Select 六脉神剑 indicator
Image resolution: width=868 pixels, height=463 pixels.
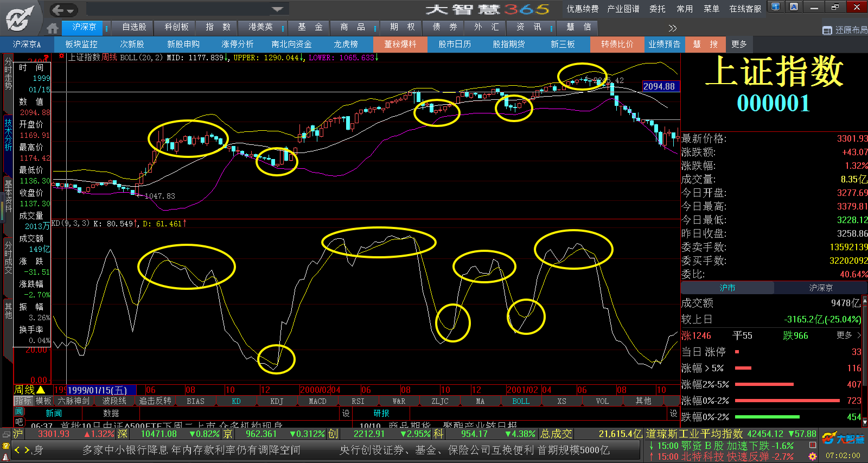click(x=74, y=401)
